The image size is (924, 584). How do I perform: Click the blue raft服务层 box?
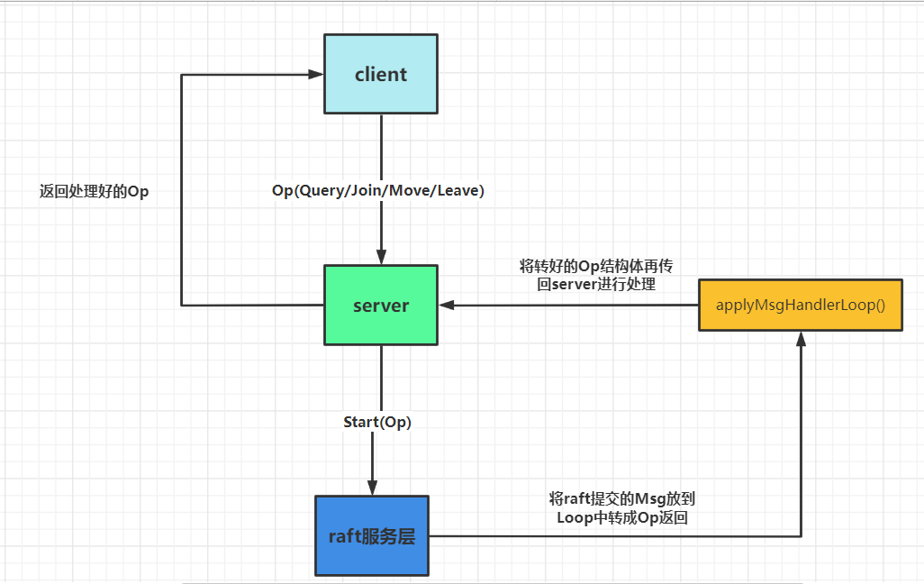(x=372, y=535)
